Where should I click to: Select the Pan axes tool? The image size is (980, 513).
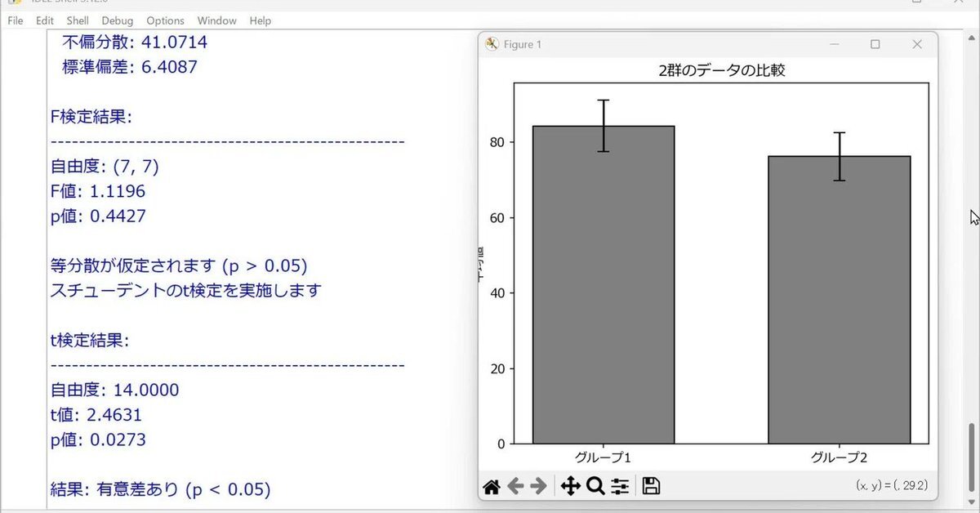click(x=570, y=487)
